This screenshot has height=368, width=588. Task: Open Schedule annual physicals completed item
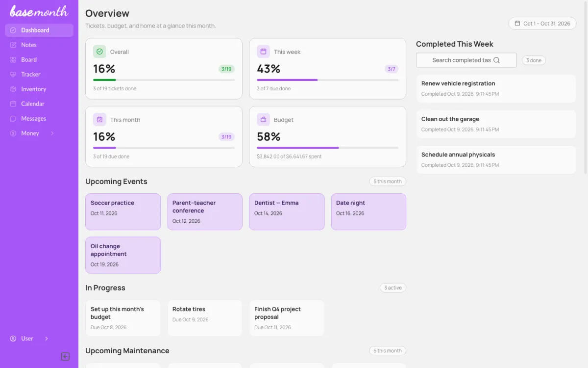pos(496,159)
